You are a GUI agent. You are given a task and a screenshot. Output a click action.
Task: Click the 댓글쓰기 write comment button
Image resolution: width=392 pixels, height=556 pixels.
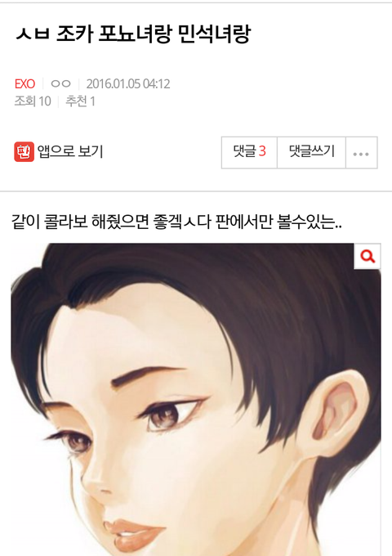[312, 153]
